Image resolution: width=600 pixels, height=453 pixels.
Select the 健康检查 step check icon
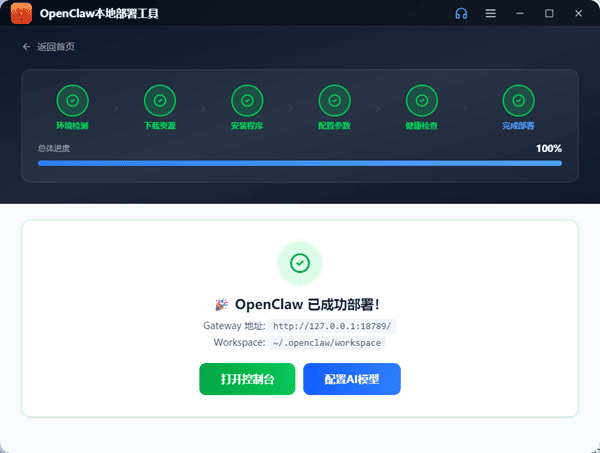[x=421, y=100]
